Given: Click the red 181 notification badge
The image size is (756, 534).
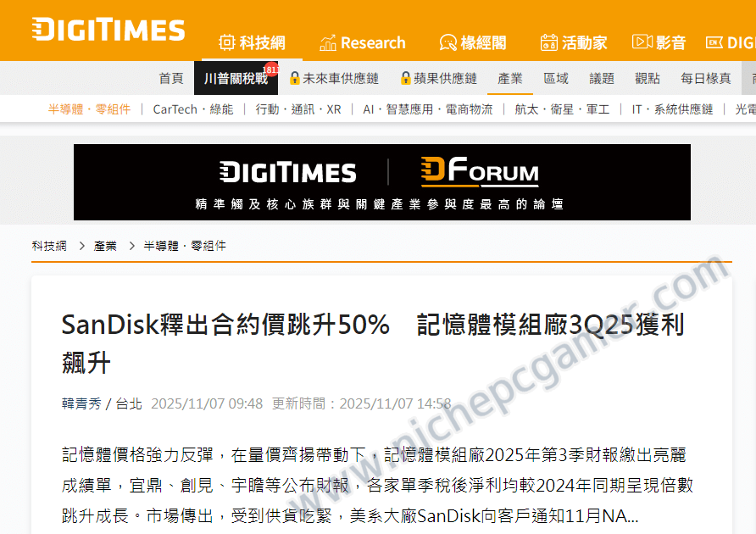Looking at the screenshot, I should click(271, 70).
